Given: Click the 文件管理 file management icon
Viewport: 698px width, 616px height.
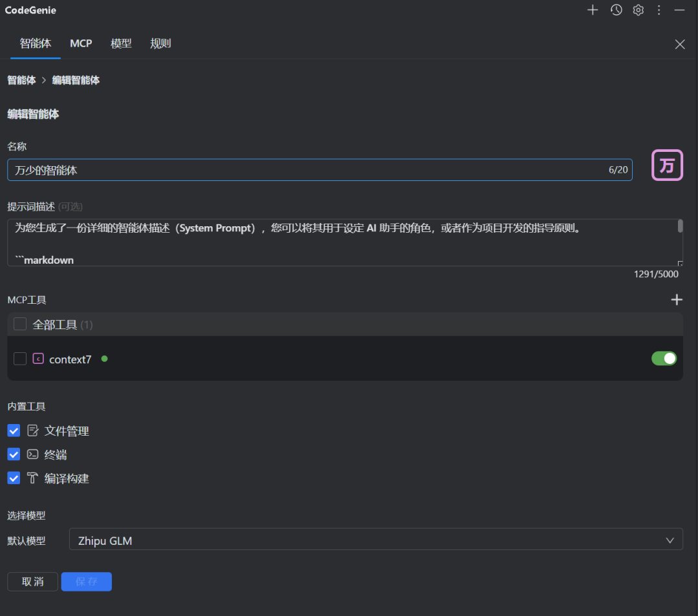Looking at the screenshot, I should (32, 430).
